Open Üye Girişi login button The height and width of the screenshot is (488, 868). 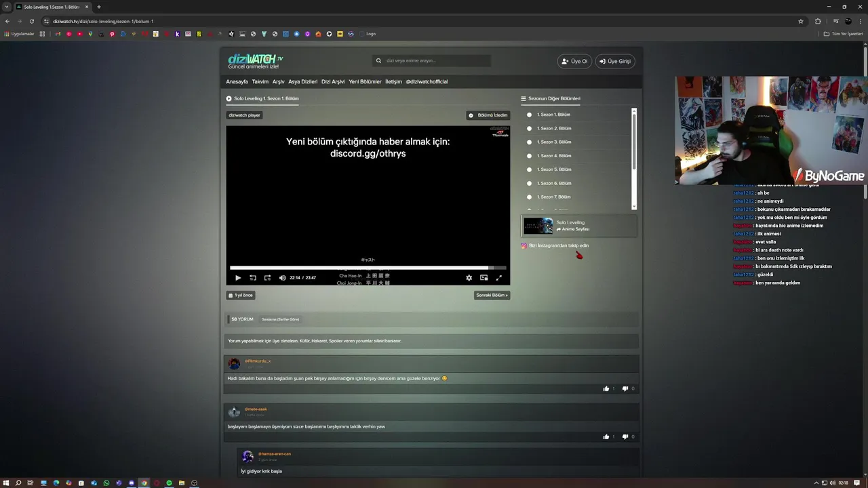pyautogui.click(x=614, y=61)
